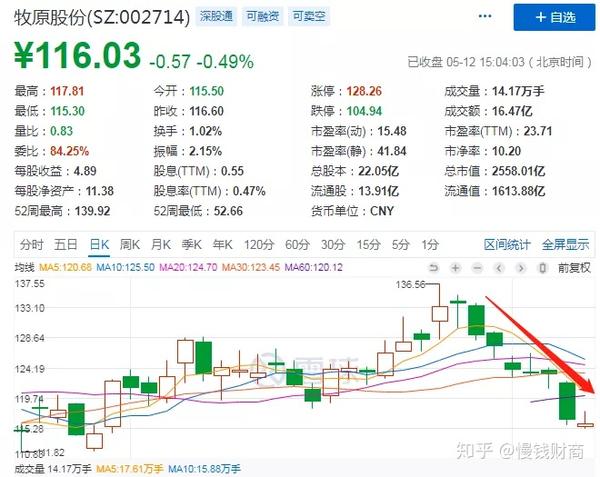The height and width of the screenshot is (477, 600).
Task: Click the 跌停 value 104.94
Action: tap(364, 111)
